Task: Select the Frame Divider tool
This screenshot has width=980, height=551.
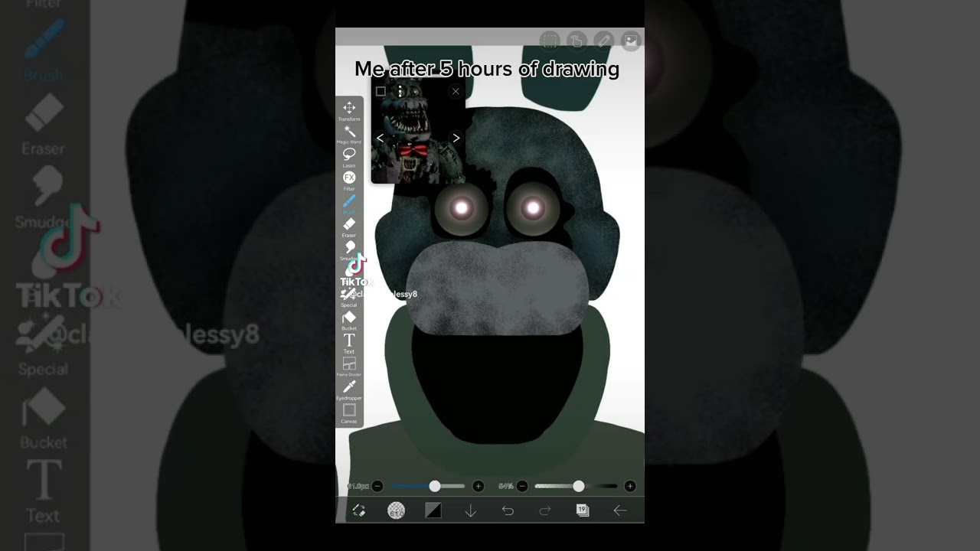Action: (349, 367)
